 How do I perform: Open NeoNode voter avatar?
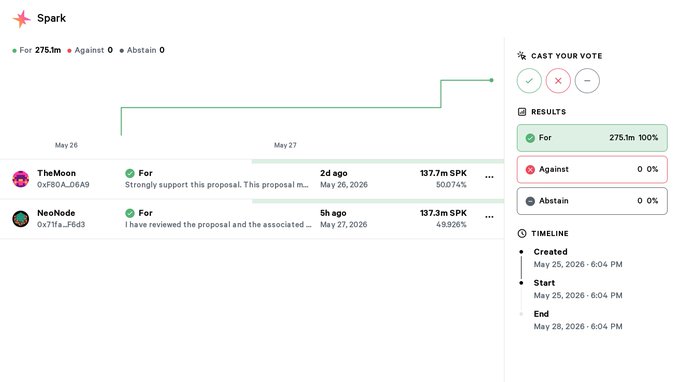coord(21,219)
